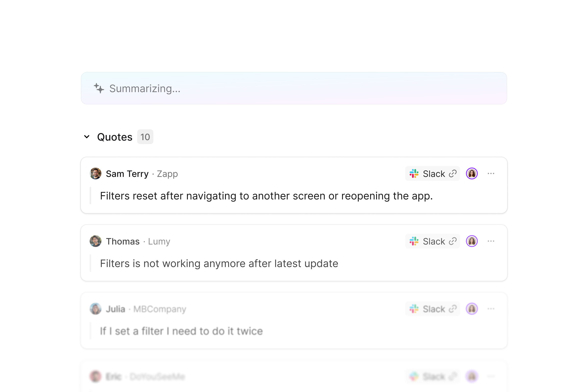Click purple-ringed assignee avatar on Sam Terry's quote
588x392 pixels.
click(472, 173)
